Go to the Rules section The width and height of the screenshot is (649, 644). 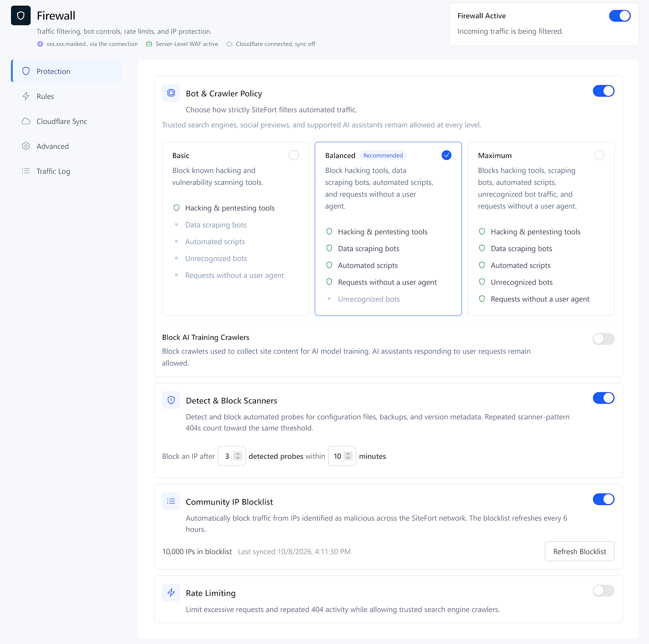(66, 96)
